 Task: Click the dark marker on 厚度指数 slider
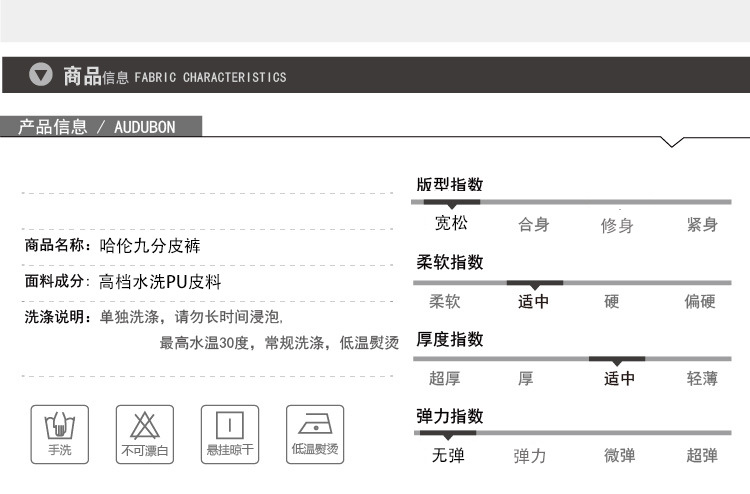pos(617,360)
